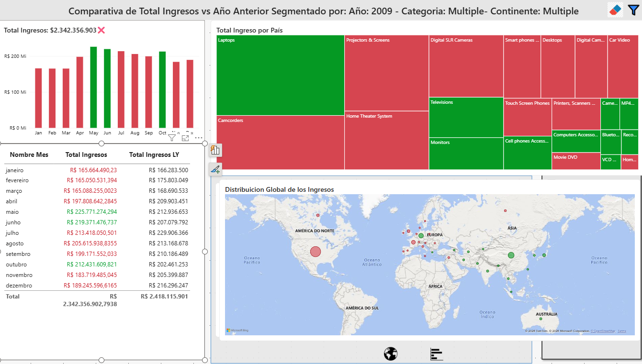The height and width of the screenshot is (364, 642).
Task: Select the Camcorders treemap tile
Action: 280,143
